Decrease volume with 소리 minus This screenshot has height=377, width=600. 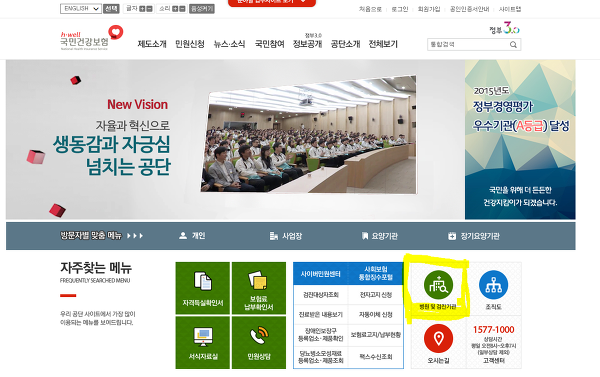pos(182,8)
